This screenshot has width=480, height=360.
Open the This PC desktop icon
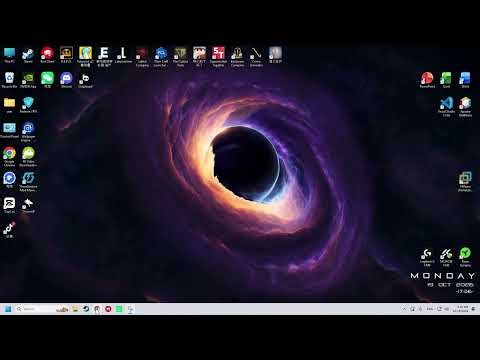pos(9,55)
